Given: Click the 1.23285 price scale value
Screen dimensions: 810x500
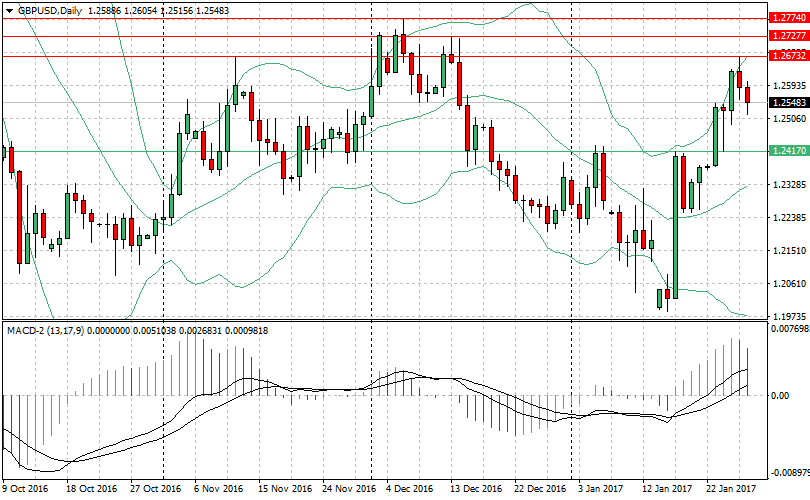Looking at the screenshot, I should point(788,185).
